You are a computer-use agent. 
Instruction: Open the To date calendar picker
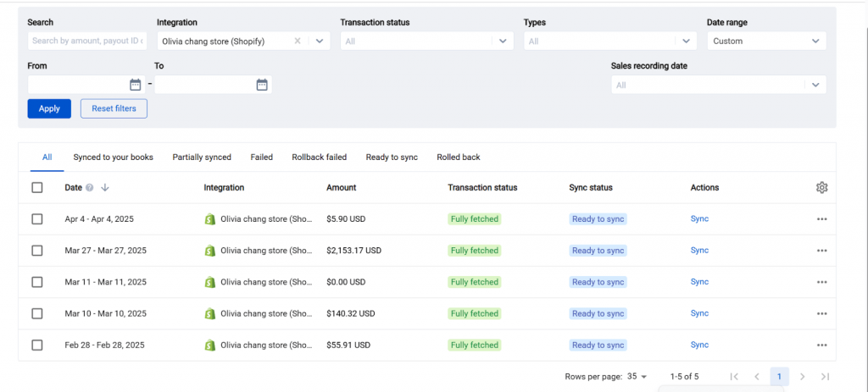pos(262,85)
